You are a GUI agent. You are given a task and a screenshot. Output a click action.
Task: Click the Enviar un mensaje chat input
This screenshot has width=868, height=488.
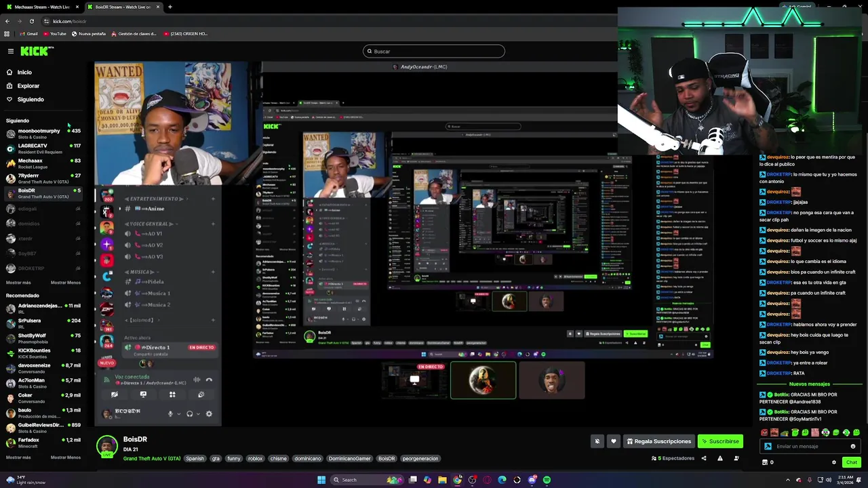click(x=810, y=447)
